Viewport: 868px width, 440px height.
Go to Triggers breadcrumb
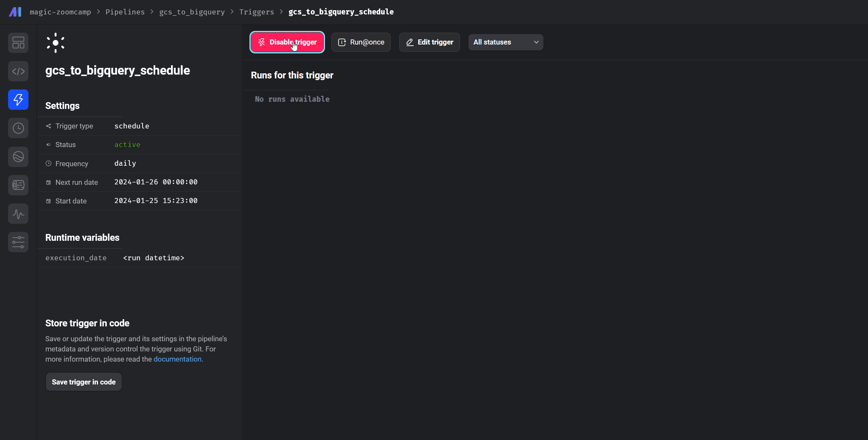257,12
